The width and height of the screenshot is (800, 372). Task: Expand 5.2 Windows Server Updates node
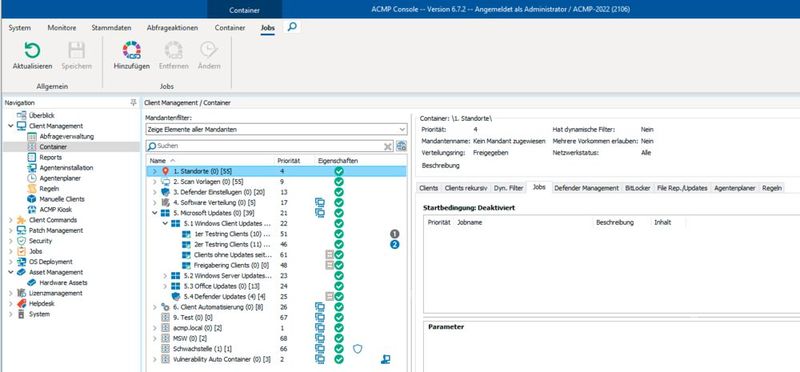pos(165,276)
